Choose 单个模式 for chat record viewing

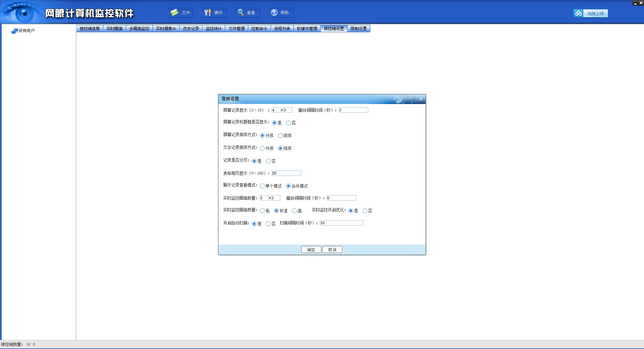tap(262, 186)
